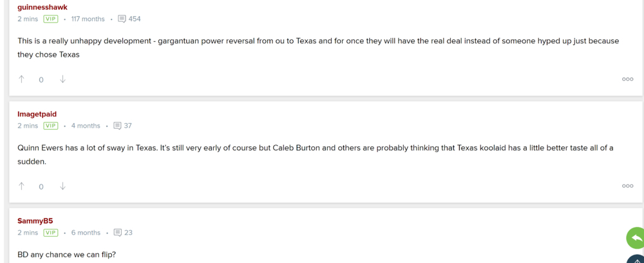Click the vote score on Imagetpaid's comment
Image resolution: width=644 pixels, height=263 pixels.
(41, 187)
